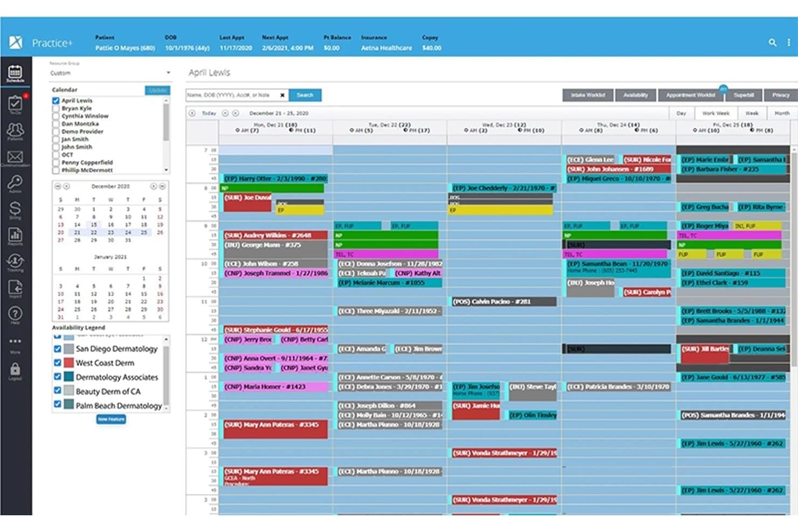The width and height of the screenshot is (798, 532).
Task: Switch to Week view tab
Action: pos(752,113)
